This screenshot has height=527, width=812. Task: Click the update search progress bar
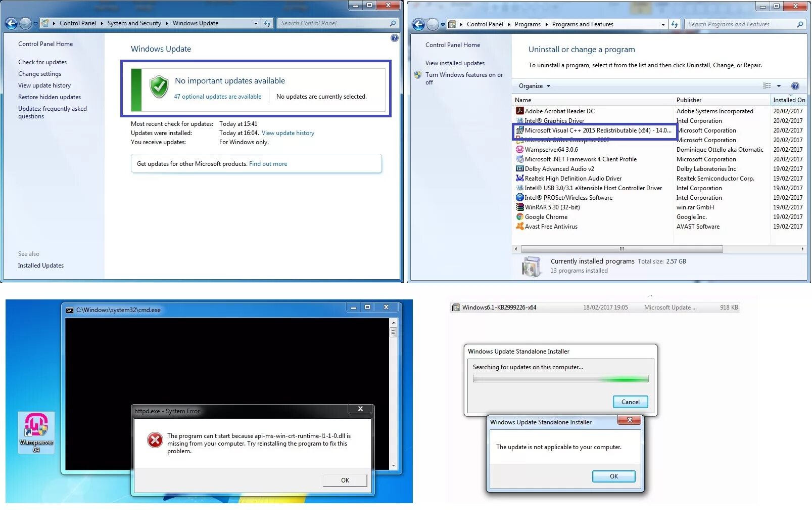pos(561,379)
